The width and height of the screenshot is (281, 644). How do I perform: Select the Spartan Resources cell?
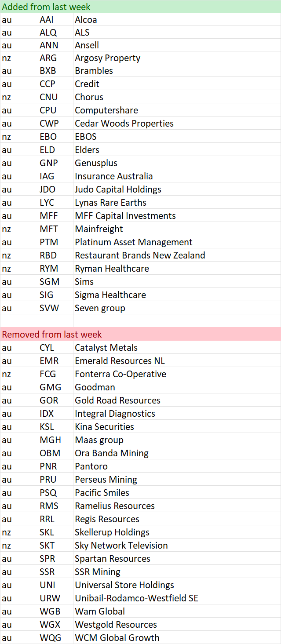pos(177,558)
